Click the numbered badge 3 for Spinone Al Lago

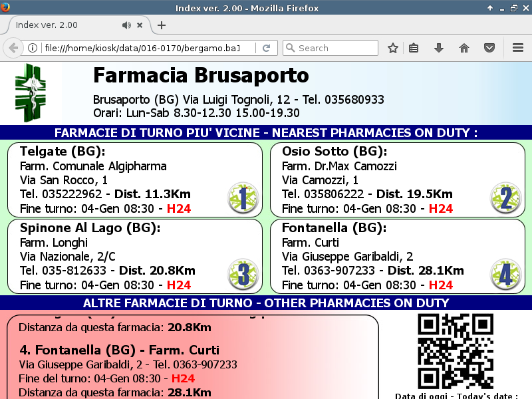(242, 274)
